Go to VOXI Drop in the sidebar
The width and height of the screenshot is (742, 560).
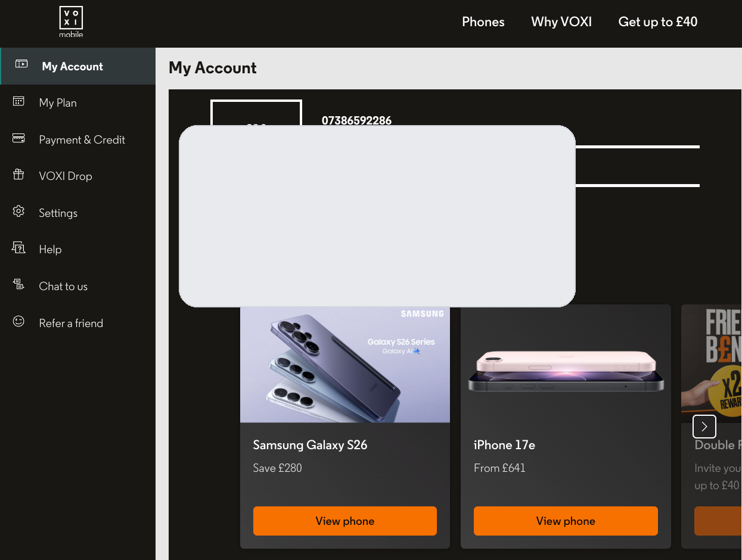coord(77,176)
